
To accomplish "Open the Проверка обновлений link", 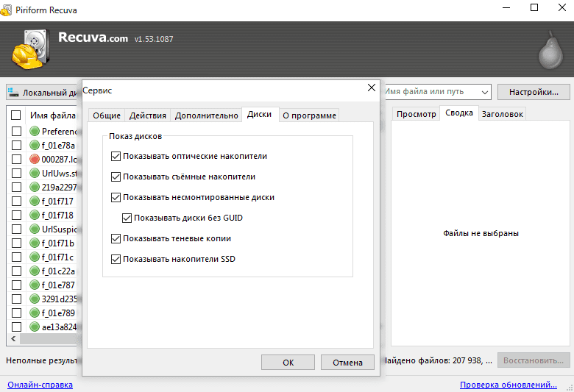I will point(509,385).
